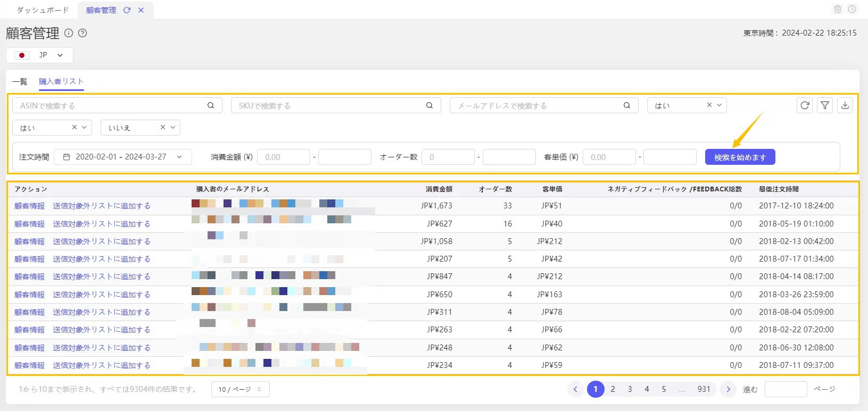
Task: Add the JP¥263 row buyer to the exclusion list
Action: tap(102, 330)
